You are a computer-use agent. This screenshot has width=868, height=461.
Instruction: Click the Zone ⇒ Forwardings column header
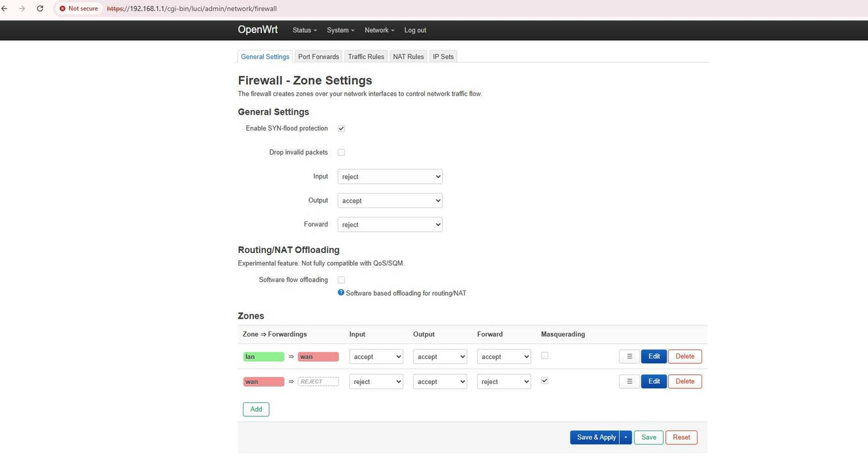(x=275, y=335)
